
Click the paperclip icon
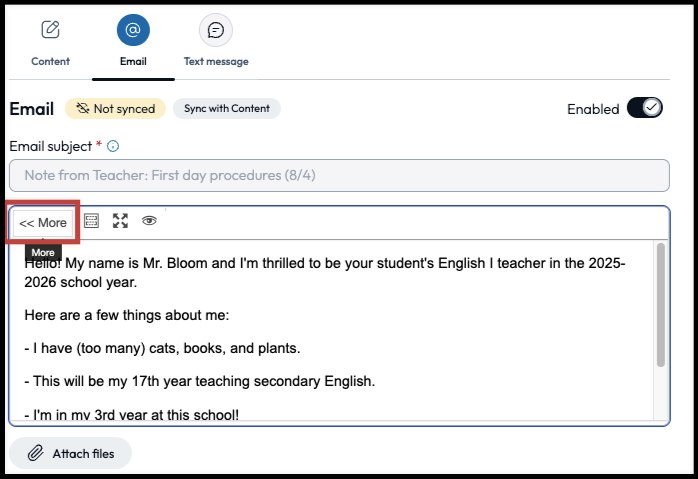[35, 453]
